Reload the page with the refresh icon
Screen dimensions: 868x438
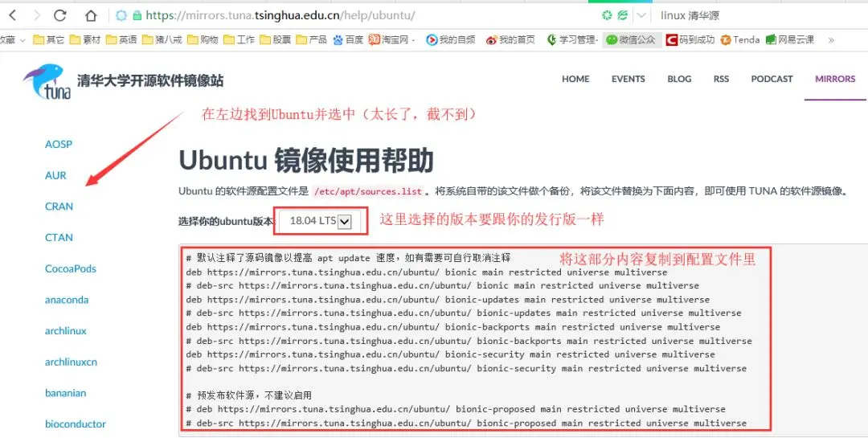tap(59, 15)
